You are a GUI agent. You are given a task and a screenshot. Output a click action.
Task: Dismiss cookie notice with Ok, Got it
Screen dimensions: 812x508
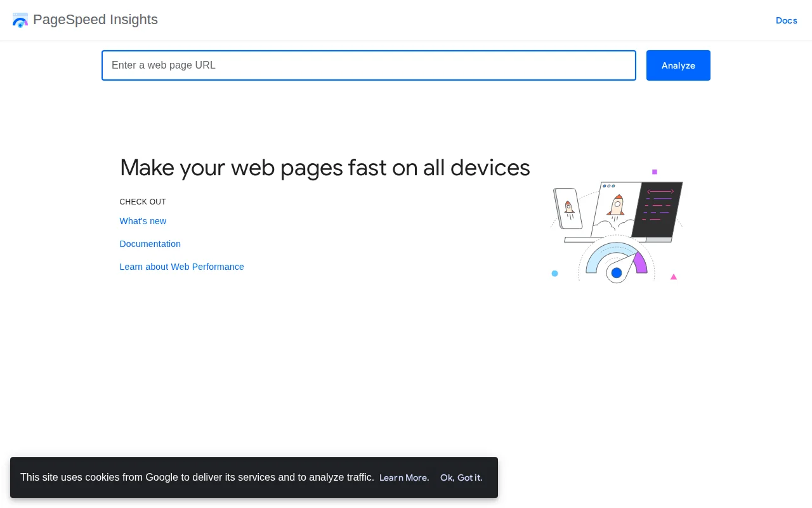pos(461,478)
